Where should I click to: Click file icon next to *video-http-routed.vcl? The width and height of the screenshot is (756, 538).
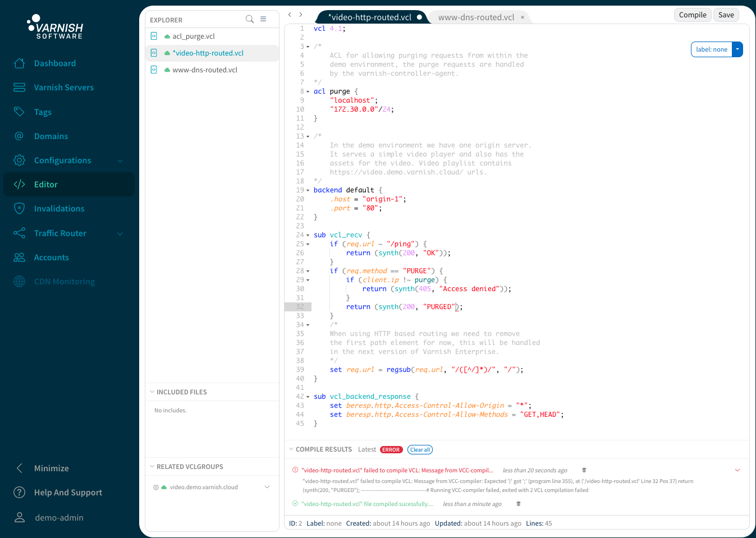point(154,53)
